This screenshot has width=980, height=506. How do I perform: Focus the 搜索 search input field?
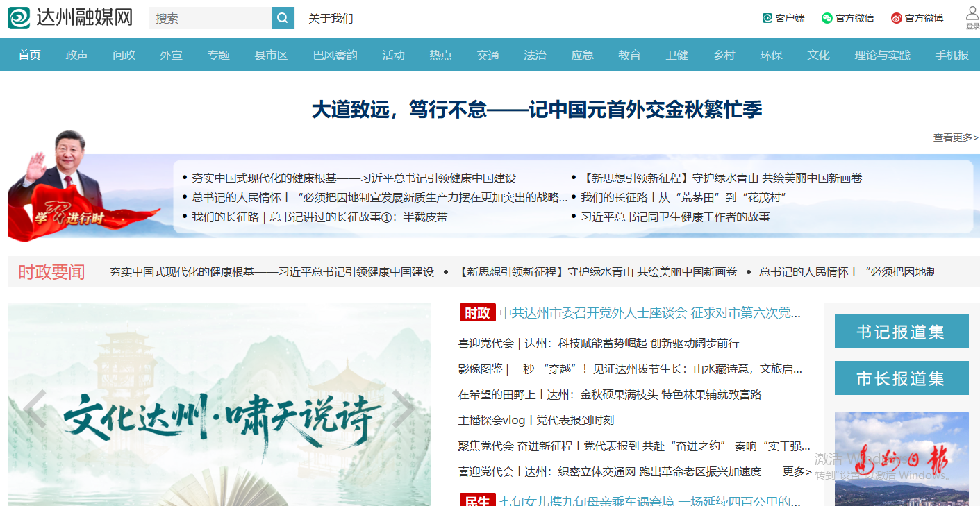pos(210,18)
